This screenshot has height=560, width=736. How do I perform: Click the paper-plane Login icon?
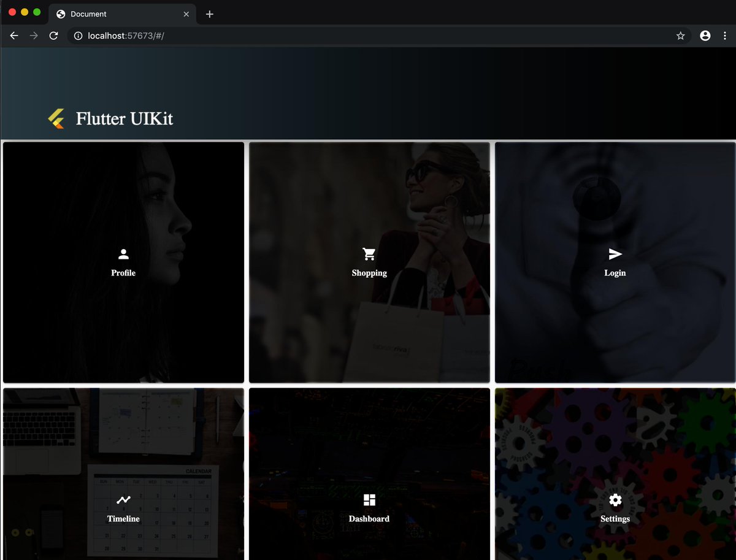(615, 254)
